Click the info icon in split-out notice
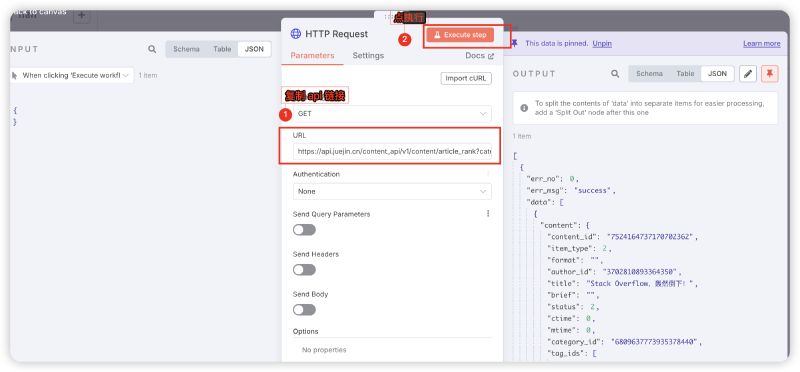Viewport: 800px width, 372px height. [x=524, y=108]
